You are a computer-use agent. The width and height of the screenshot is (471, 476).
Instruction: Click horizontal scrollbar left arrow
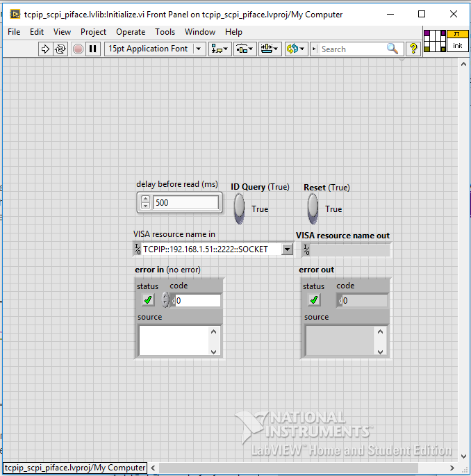coord(154,468)
